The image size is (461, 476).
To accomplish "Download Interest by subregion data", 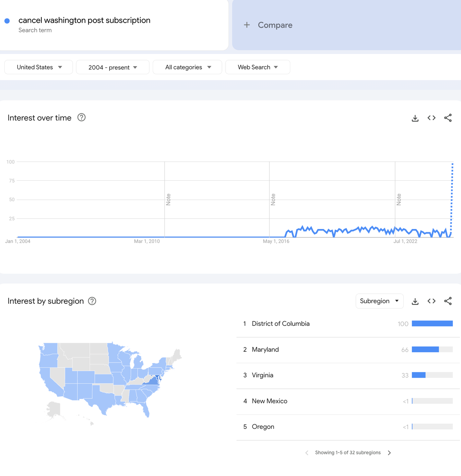I will tap(415, 301).
